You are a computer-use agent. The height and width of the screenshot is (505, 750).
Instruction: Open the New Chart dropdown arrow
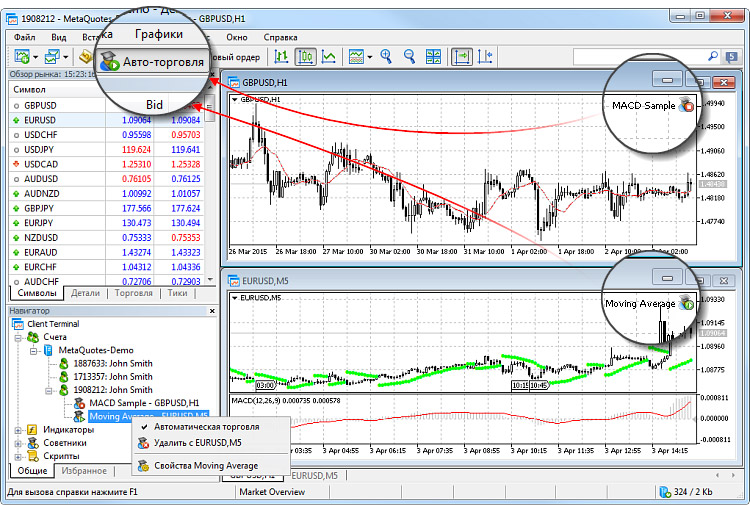point(36,57)
